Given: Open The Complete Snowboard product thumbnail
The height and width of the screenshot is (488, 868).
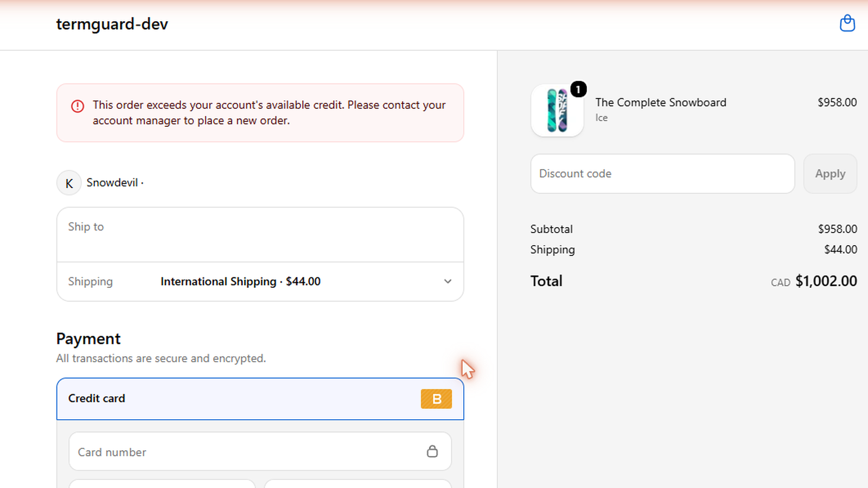Looking at the screenshot, I should click(557, 111).
